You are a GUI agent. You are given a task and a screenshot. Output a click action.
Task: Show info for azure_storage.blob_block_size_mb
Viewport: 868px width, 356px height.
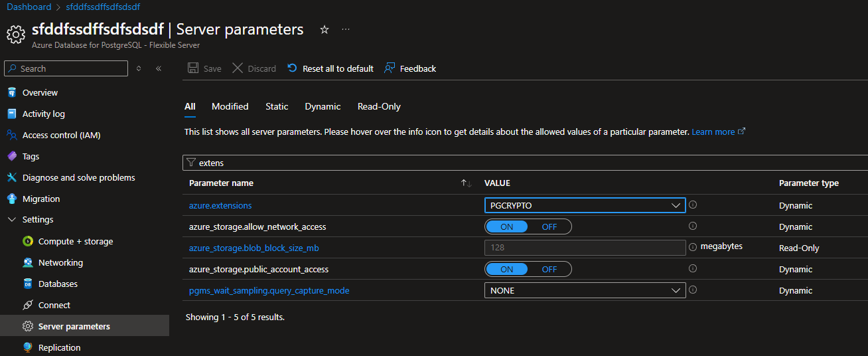click(693, 246)
